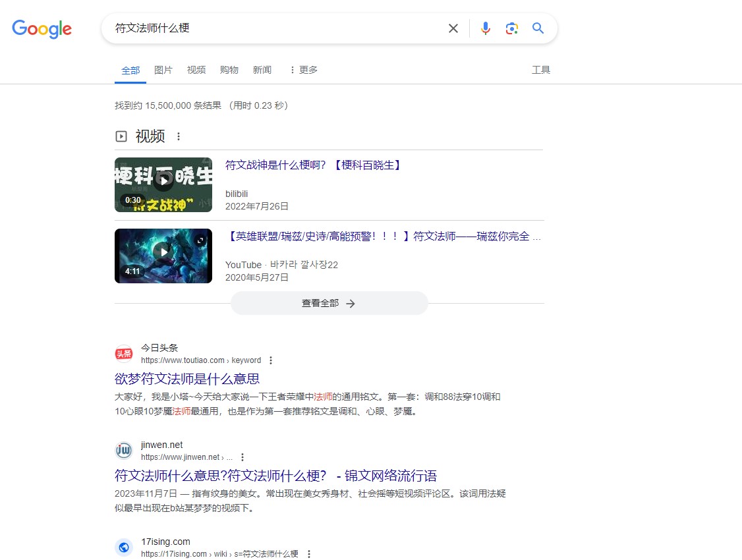
Task: Click the 找到约 15,500,000 条结果 text
Action: click(x=168, y=105)
